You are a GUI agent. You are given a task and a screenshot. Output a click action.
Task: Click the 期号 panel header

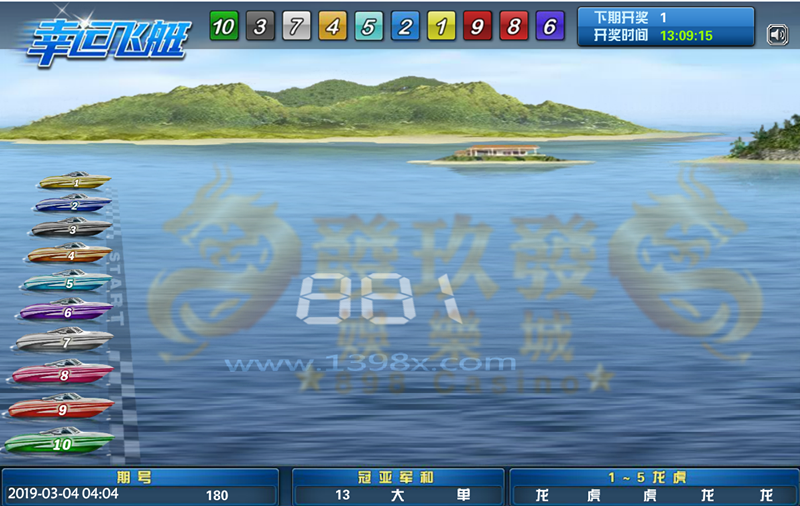[x=134, y=477]
